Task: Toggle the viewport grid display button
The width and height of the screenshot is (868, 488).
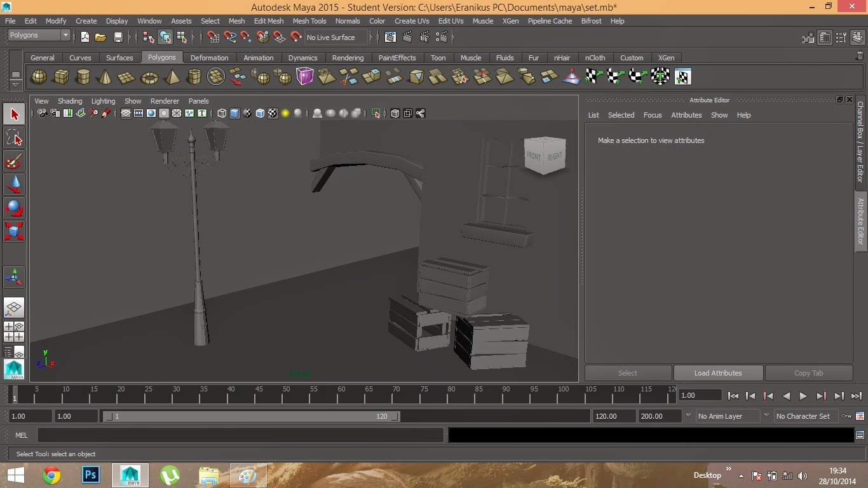Action: click(126, 114)
